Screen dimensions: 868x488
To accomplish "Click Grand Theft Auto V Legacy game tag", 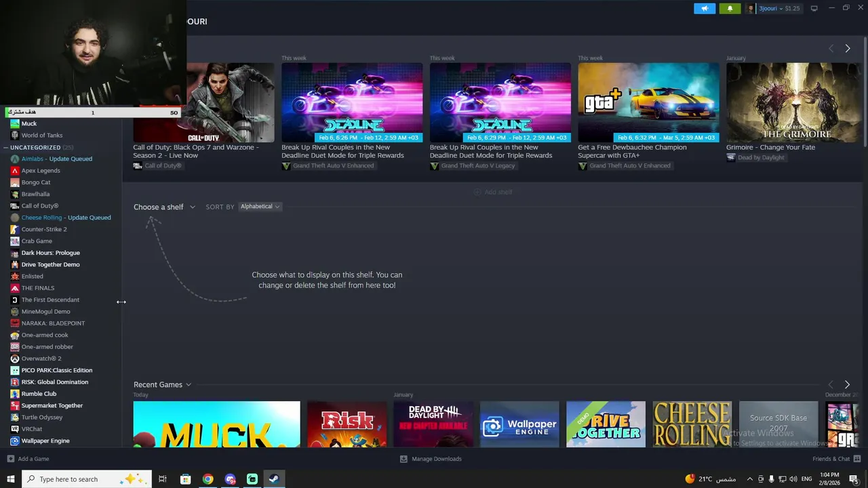I will [x=472, y=165].
